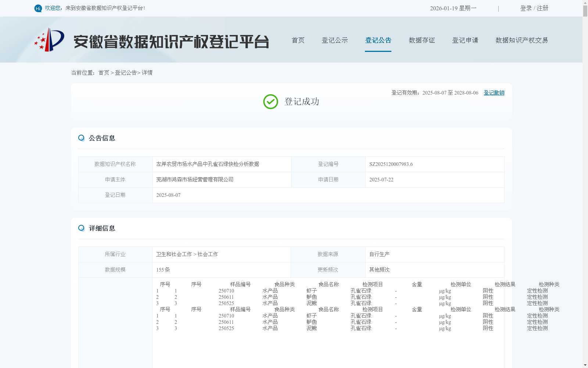Click the first 250710 sample number
The image size is (588, 368).
pos(226,291)
